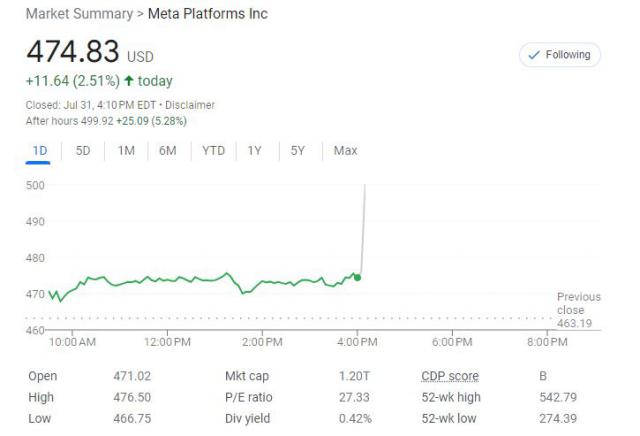Select the 5Y time range
Image resolution: width=640 pixels, height=436 pixels.
[298, 151]
